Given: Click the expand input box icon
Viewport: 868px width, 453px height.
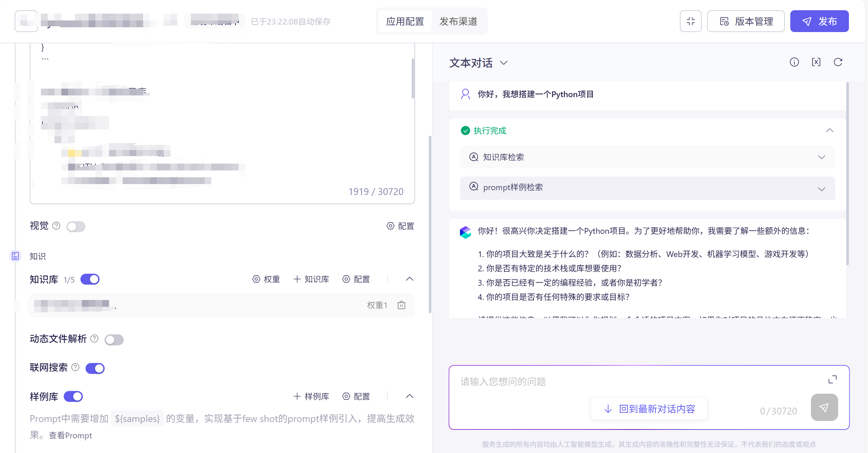Looking at the screenshot, I should 833,379.
